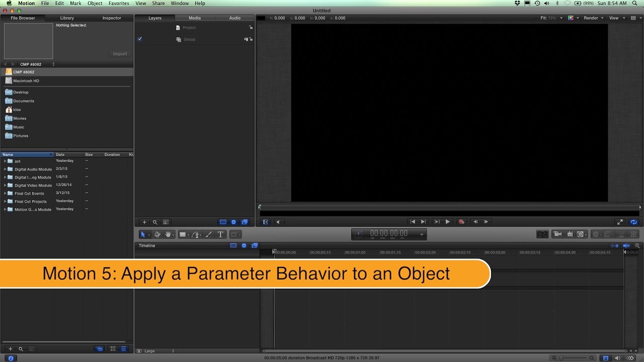Toggle audio mute below canvas
Image resolution: width=644 pixels, height=362 pixels.
click(x=278, y=222)
